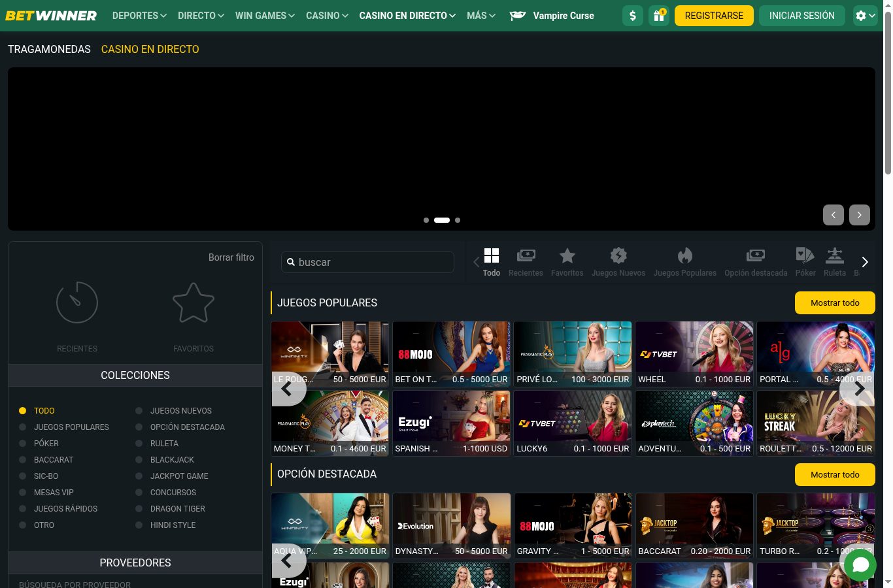Click the INICIAR SESIÓN button

click(x=802, y=16)
